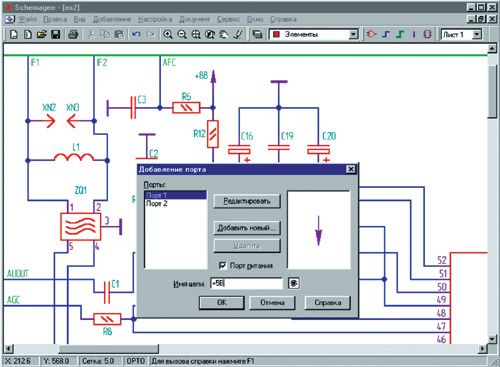Open the Лист 1 sheet dropdown

tap(477, 34)
